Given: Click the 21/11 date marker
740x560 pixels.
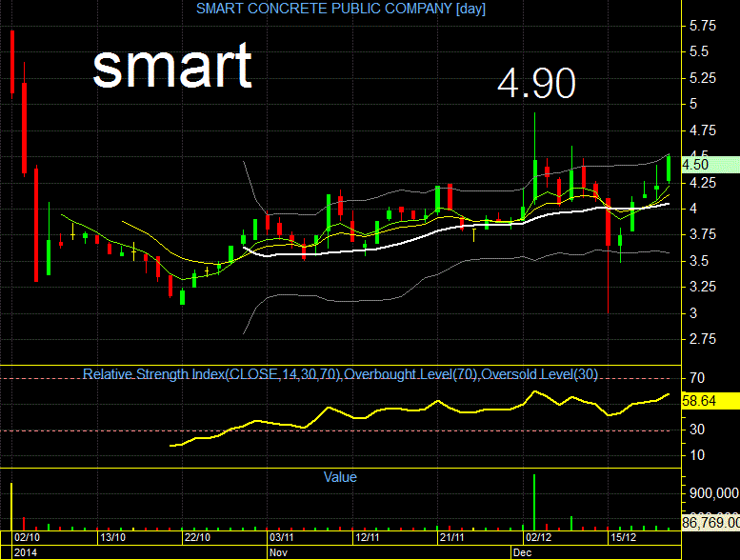Looking at the screenshot, I should click(x=452, y=537).
